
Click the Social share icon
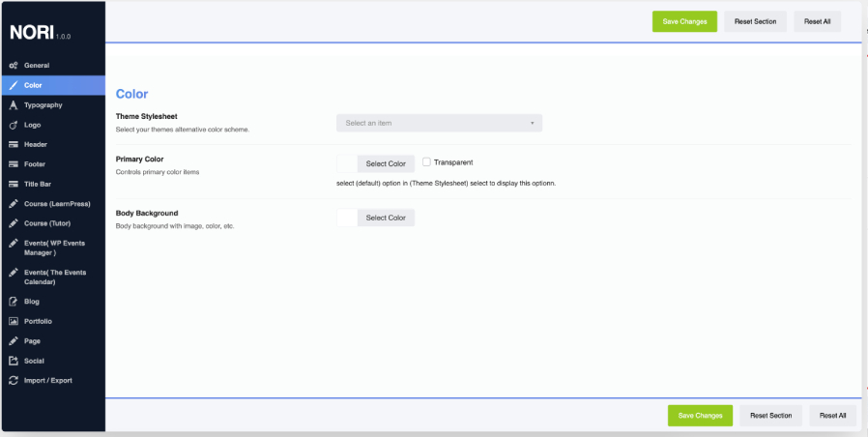tap(14, 362)
